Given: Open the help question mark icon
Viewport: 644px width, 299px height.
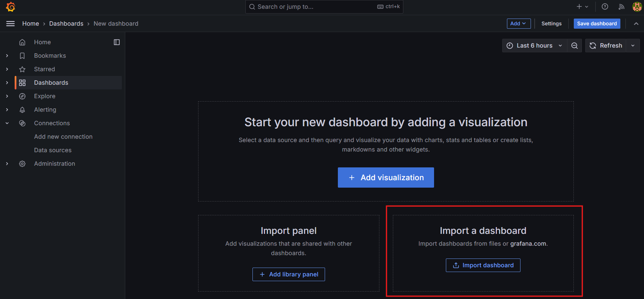Looking at the screenshot, I should [x=605, y=7].
